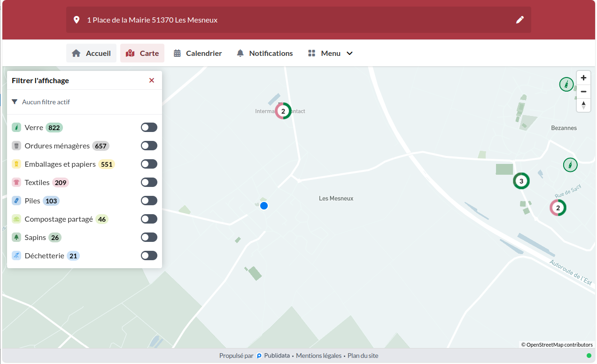Switch on the Textiles filter
This screenshot has width=597, height=364.
149,182
